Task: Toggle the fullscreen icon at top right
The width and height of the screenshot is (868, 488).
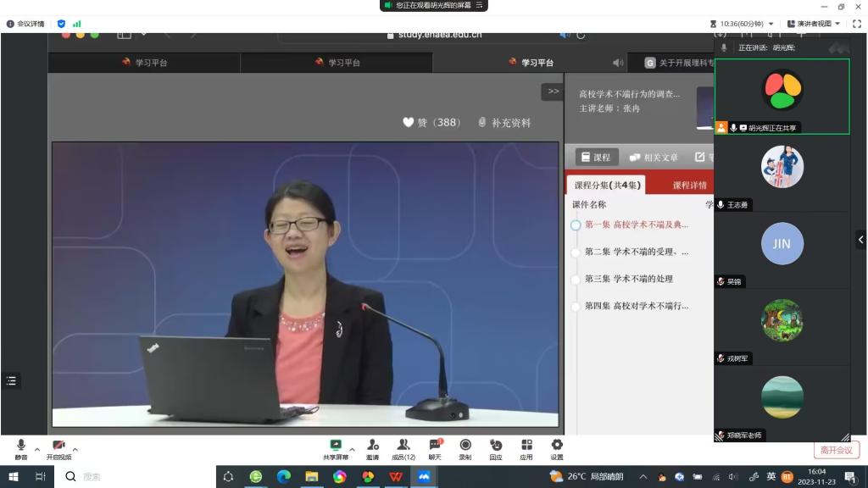Action: [855, 24]
